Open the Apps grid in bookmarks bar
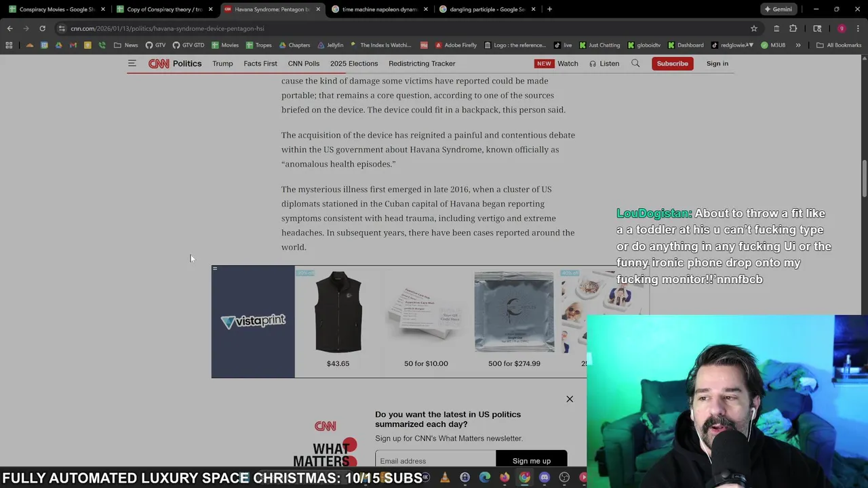Image resolution: width=868 pixels, height=488 pixels. pos(9,45)
